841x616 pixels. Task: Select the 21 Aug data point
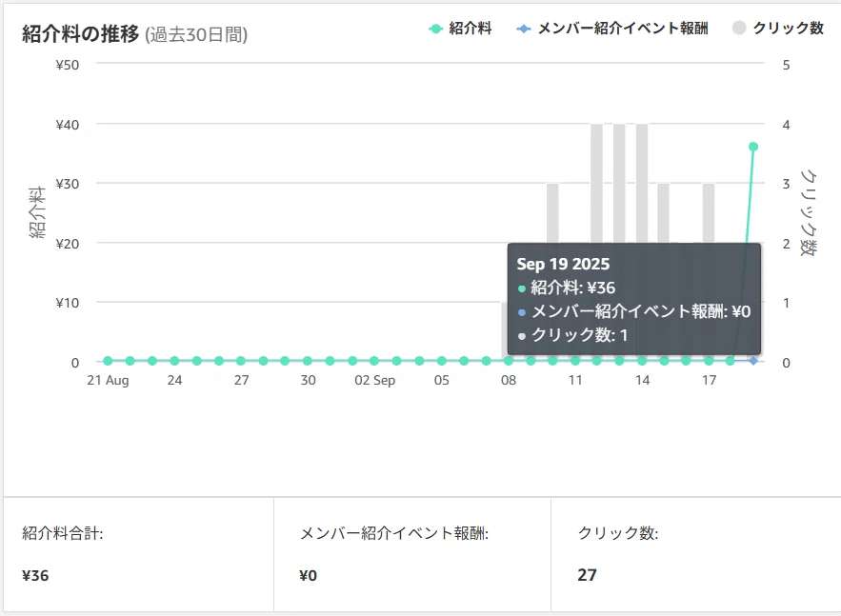pyautogui.click(x=108, y=361)
